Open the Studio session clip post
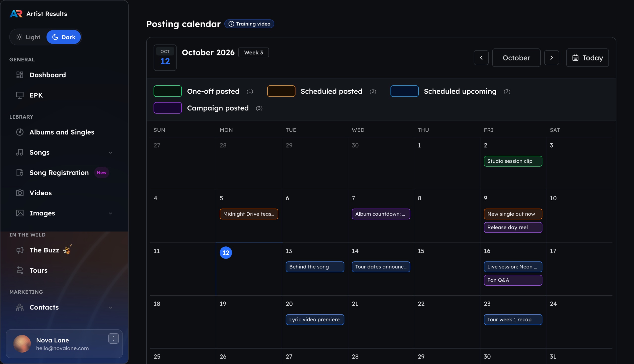 pos(513,161)
